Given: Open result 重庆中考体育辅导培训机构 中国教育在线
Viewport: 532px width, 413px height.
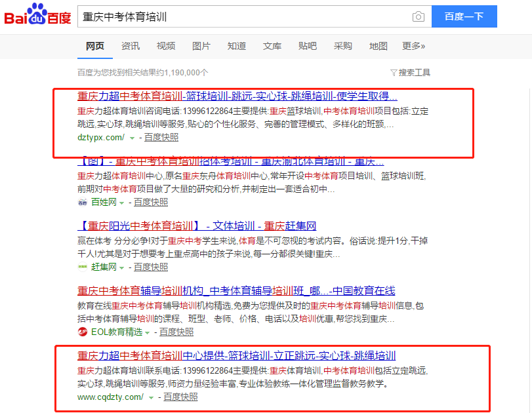Looking at the screenshot, I should 236,291.
